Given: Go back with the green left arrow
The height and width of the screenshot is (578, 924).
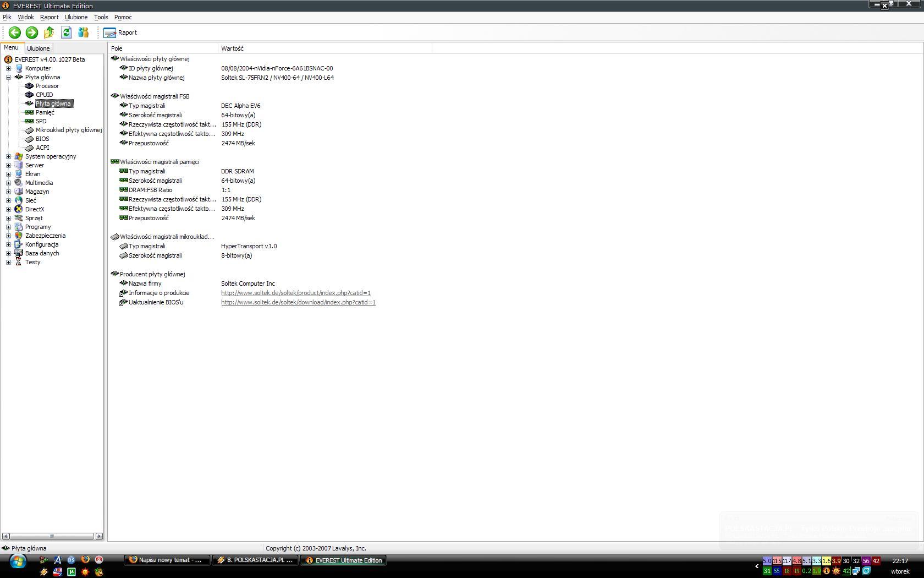Looking at the screenshot, I should click(x=15, y=32).
